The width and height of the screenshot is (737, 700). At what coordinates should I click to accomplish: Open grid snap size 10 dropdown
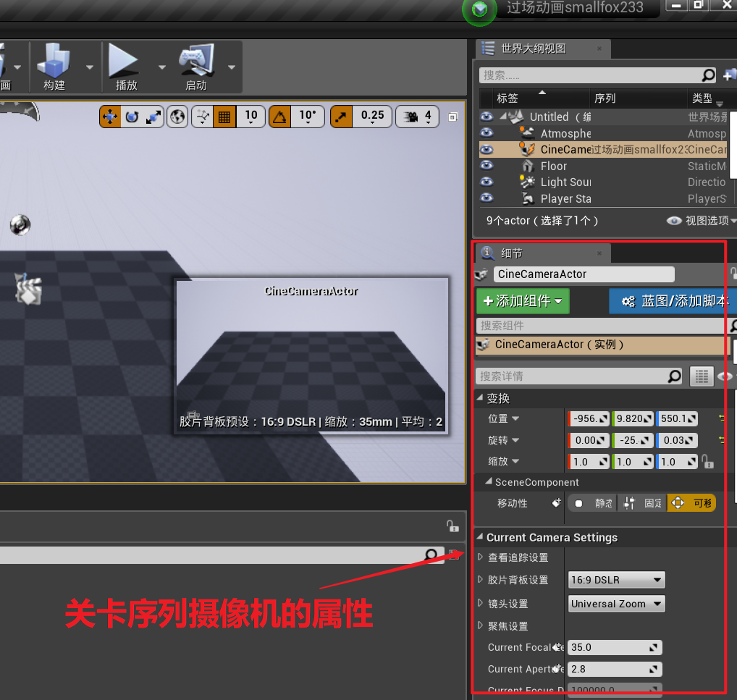point(251,117)
